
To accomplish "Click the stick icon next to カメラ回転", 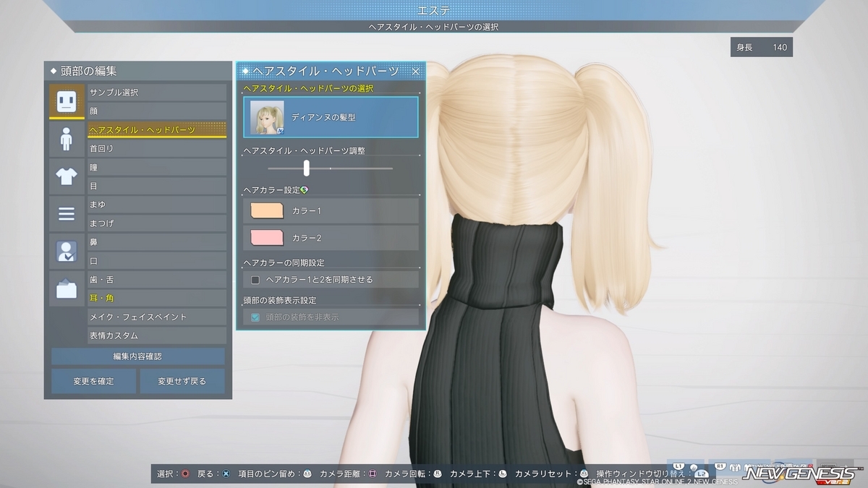I will [x=438, y=474].
